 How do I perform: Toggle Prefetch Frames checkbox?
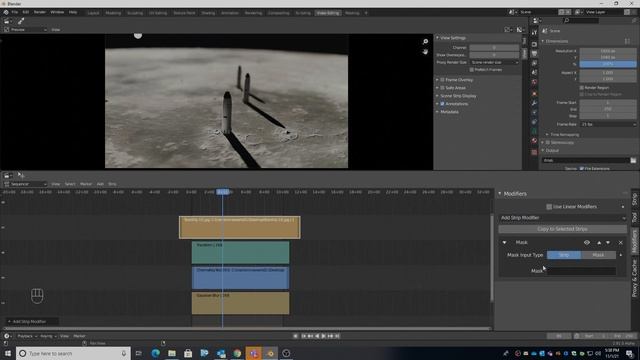pos(472,70)
